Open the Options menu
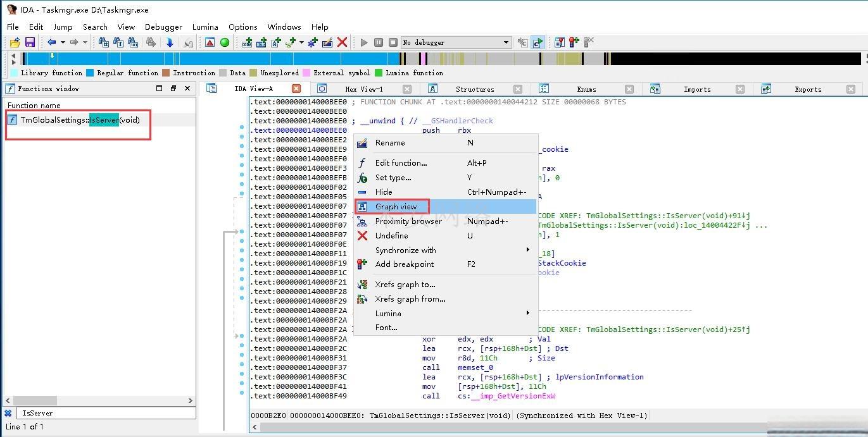Image resolution: width=868 pixels, height=437 pixels. click(243, 27)
